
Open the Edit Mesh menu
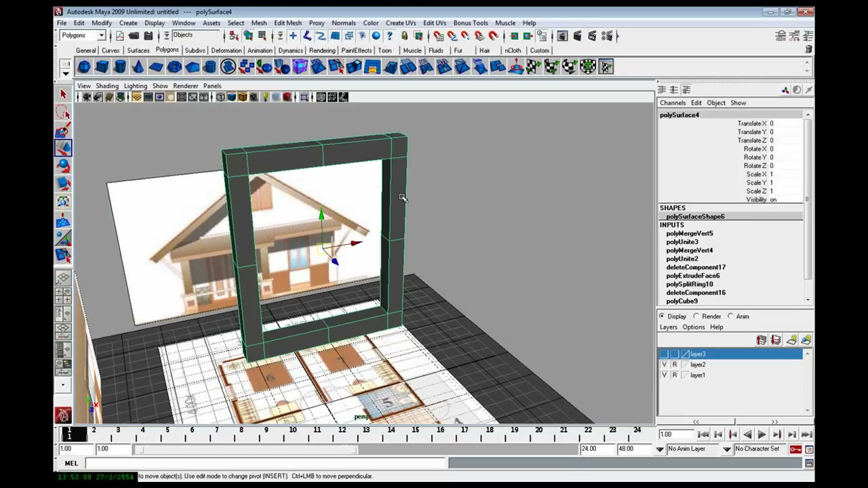coord(288,23)
